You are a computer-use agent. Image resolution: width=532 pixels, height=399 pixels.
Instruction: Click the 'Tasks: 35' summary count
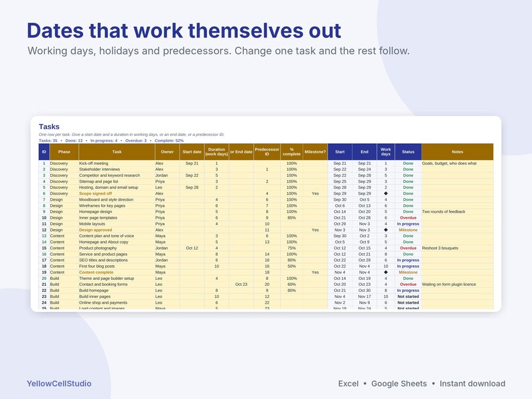[x=48, y=141]
